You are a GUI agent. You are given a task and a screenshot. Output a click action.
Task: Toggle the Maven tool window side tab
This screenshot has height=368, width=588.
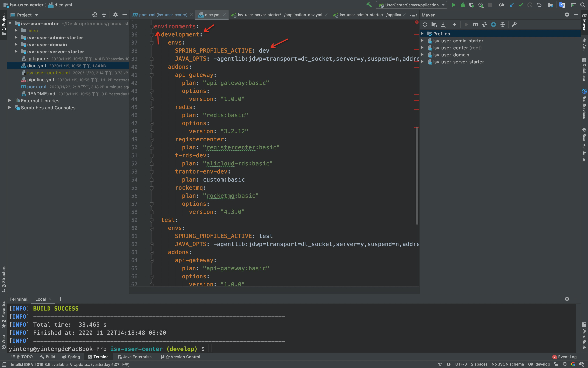coord(584,22)
